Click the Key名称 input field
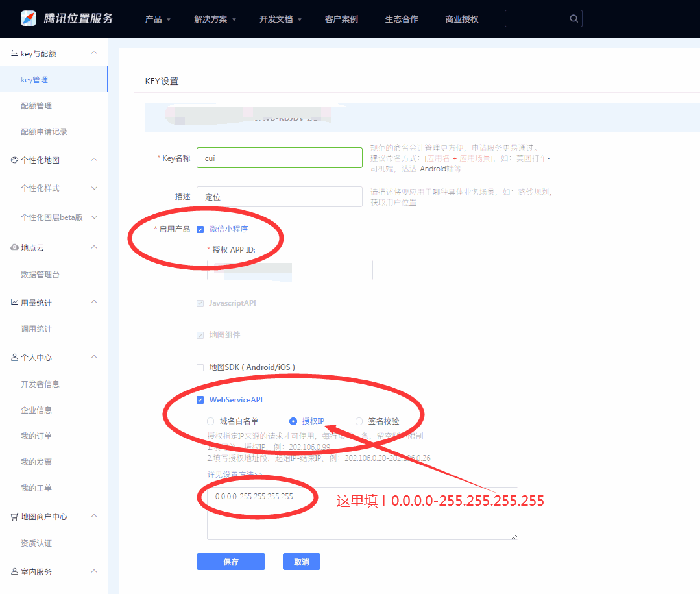The height and width of the screenshot is (594, 700). 280,158
